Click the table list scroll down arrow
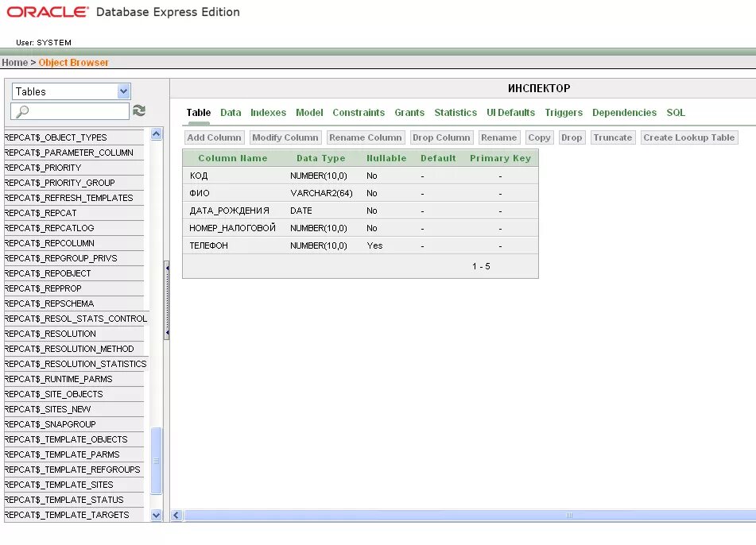Screen dimensions: 756x545 click(x=157, y=515)
